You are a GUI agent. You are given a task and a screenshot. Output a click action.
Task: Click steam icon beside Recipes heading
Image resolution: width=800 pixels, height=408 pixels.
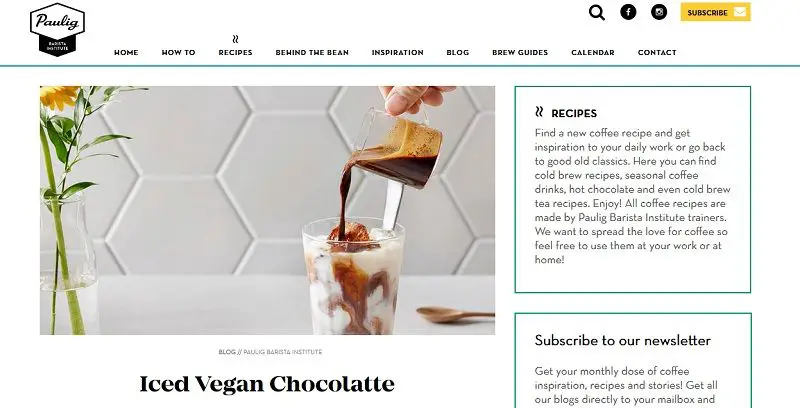click(x=539, y=112)
